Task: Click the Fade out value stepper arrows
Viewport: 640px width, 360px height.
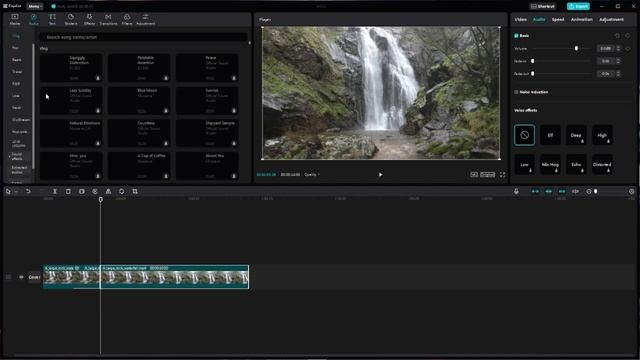Action: 618,74
